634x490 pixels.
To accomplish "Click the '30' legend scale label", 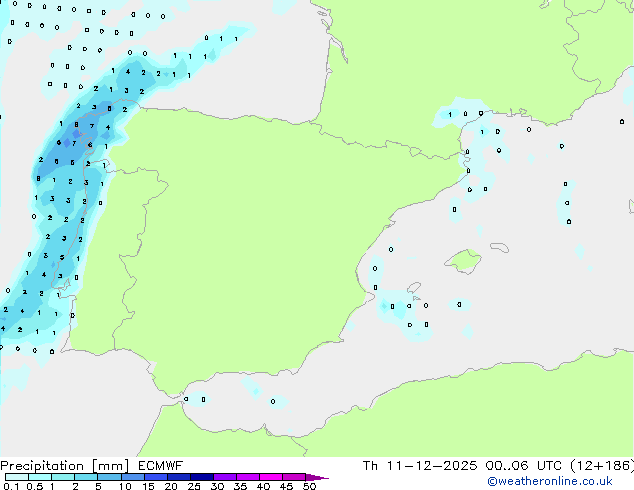I will click(217, 486).
